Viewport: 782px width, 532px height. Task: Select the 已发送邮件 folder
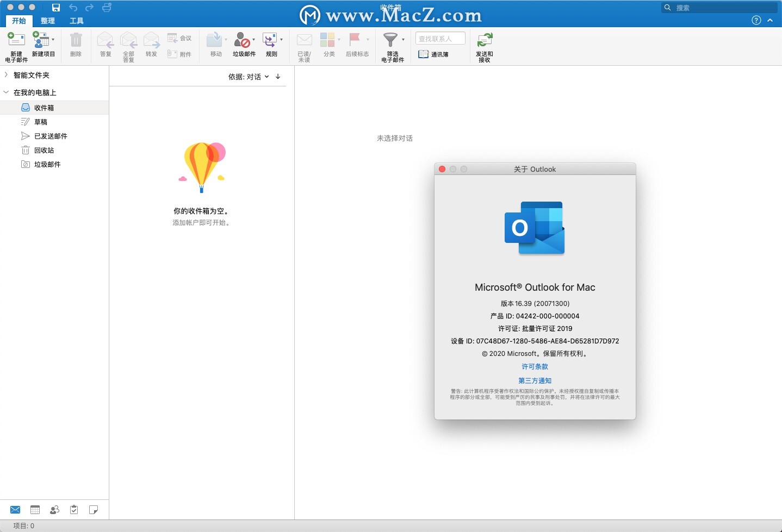[x=54, y=136]
